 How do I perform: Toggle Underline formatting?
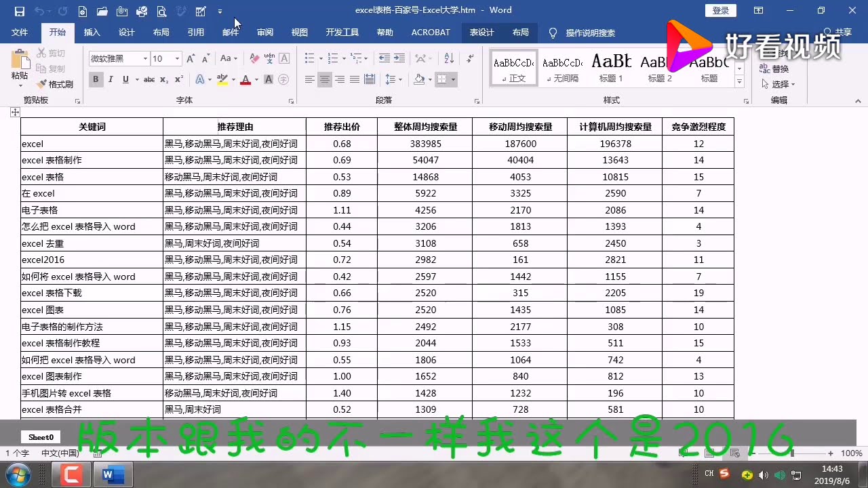[125, 80]
